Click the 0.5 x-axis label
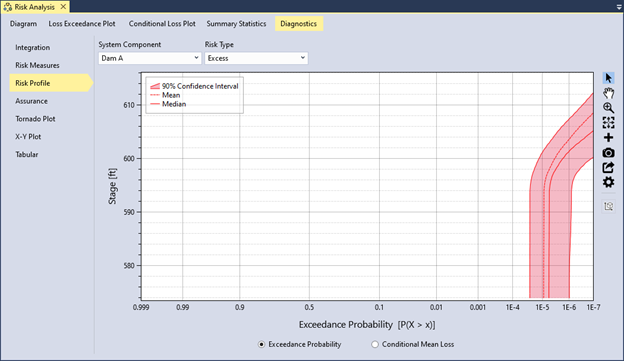 (x=309, y=307)
